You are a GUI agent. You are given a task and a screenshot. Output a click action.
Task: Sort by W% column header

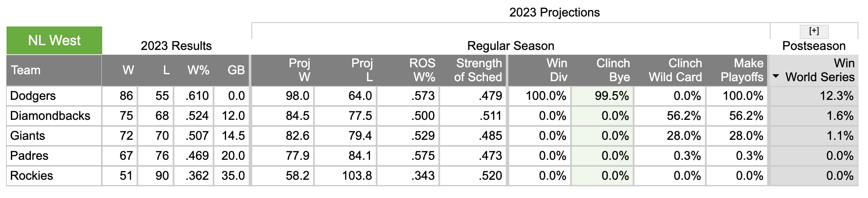point(194,70)
